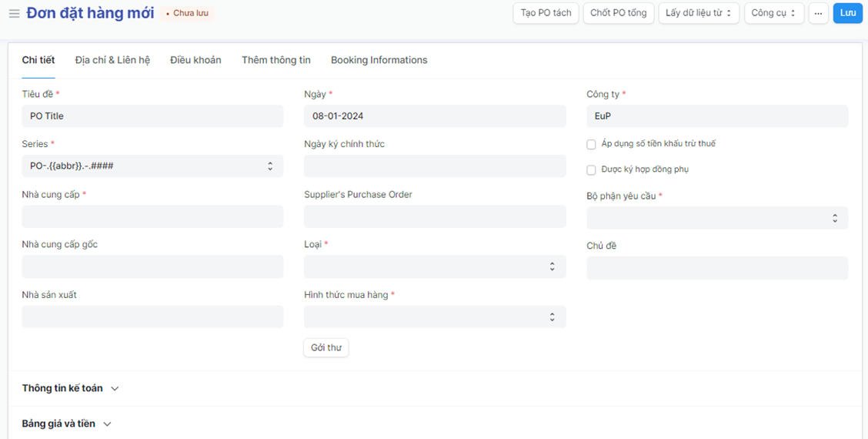Open the Booking Informations tab

click(379, 60)
